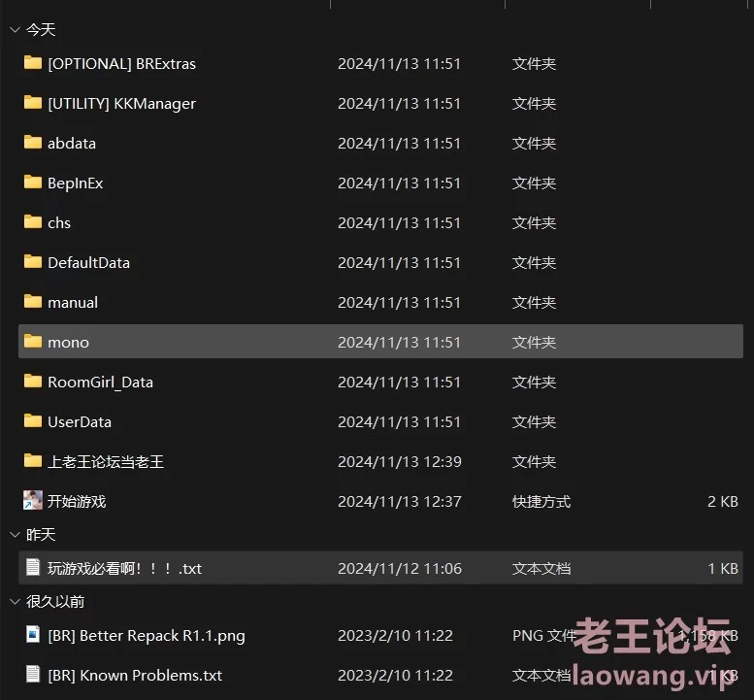This screenshot has width=754, height=700.
Task: Click the abdata folder icon
Action: (x=33, y=143)
